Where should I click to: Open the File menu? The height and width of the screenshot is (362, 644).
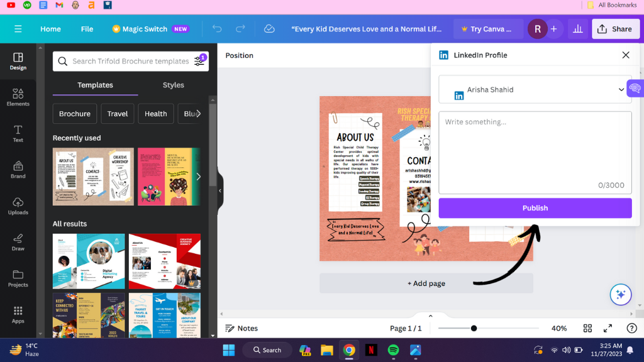coord(87,29)
